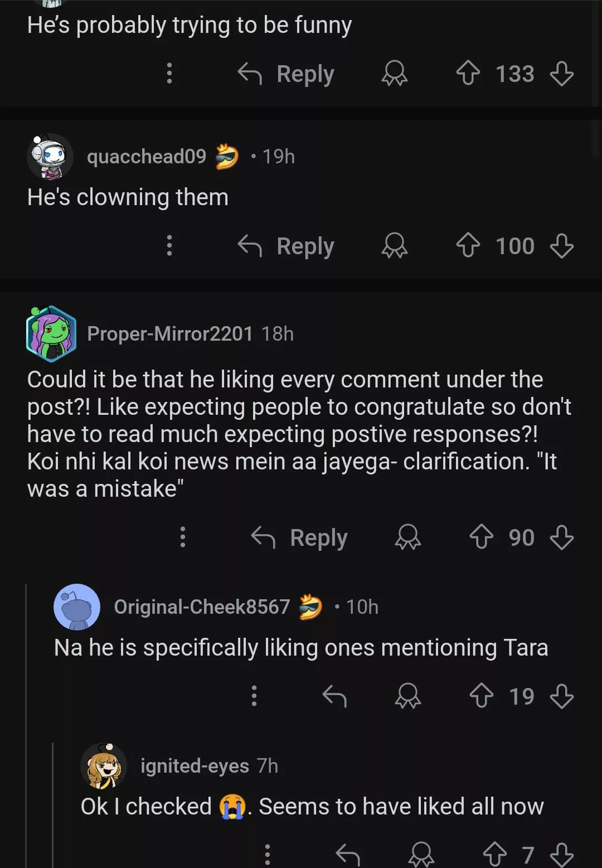Click reply arrow on Original-Cheek8567's comment

pyautogui.click(x=334, y=696)
